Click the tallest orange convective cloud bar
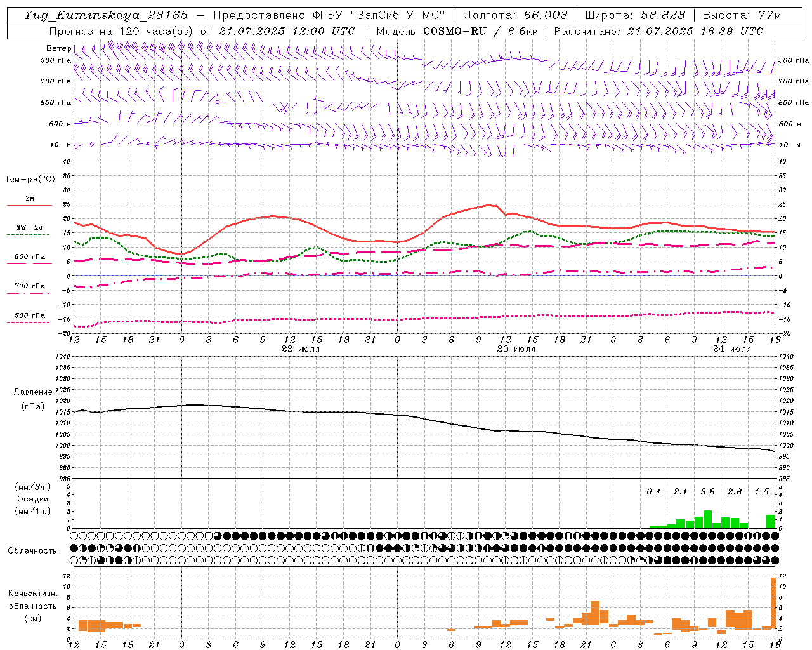812x650 pixels. point(773,602)
